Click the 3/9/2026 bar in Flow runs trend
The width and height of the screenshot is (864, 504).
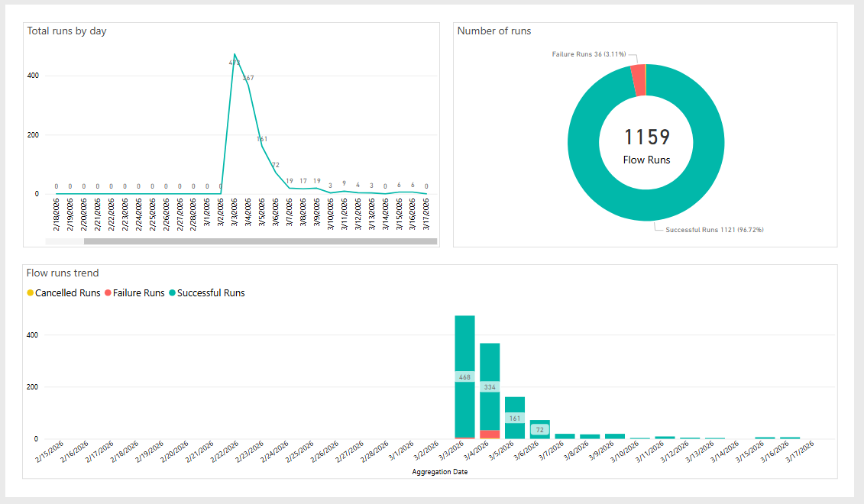click(615, 436)
